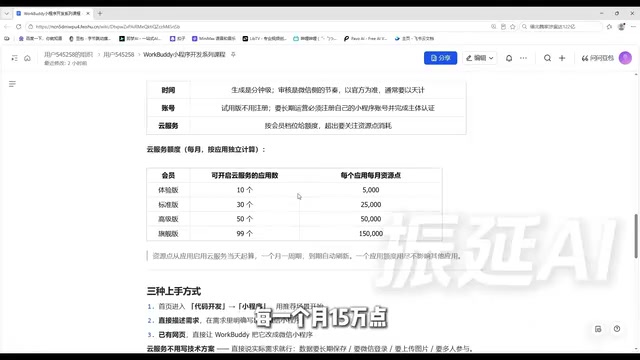Click the 高级版 cell
Viewport: 640px width, 360px height.
168,219
